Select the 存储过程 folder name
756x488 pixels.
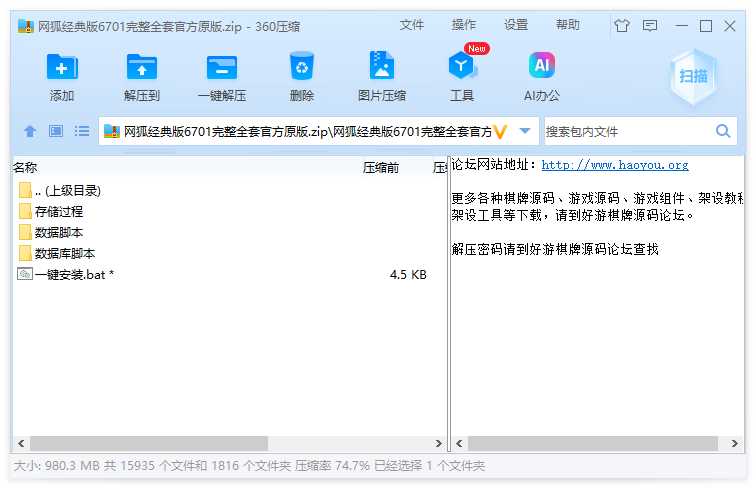pos(59,211)
